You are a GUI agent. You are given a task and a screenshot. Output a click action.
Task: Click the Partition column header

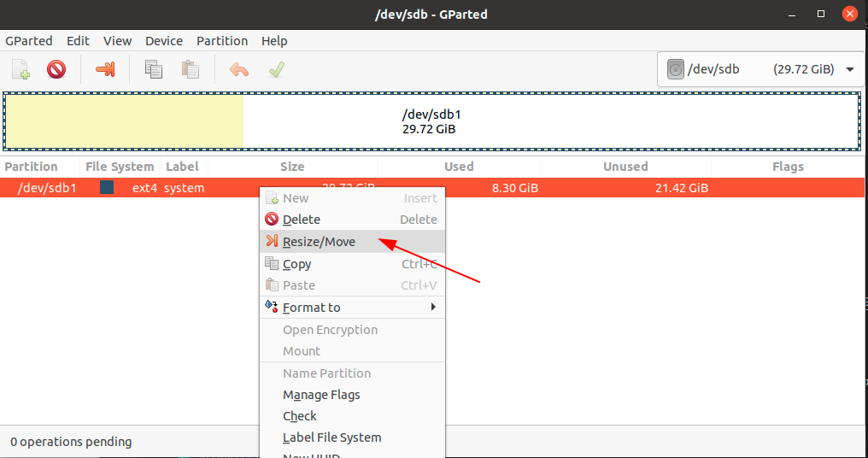(32, 167)
